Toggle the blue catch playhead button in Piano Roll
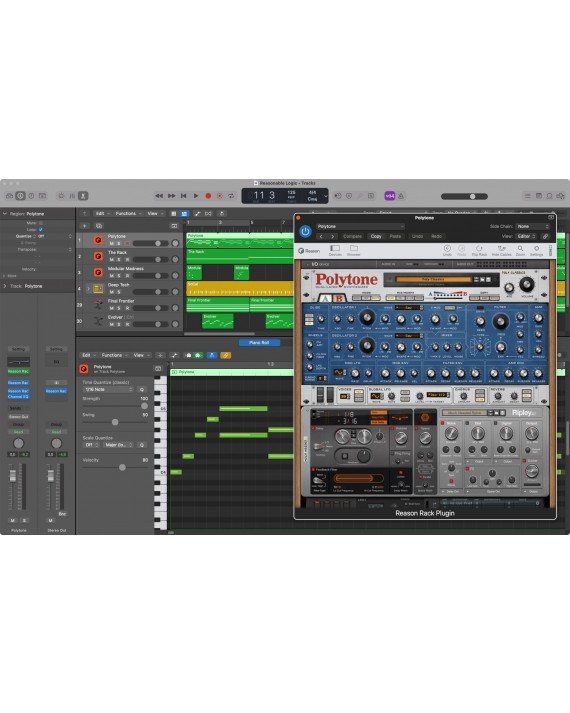 click(212, 355)
